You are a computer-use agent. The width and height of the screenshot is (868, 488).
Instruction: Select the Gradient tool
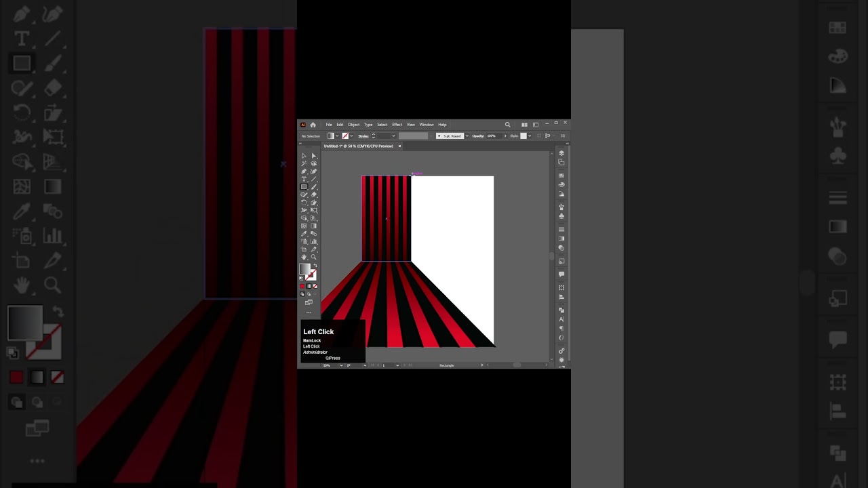[314, 226]
